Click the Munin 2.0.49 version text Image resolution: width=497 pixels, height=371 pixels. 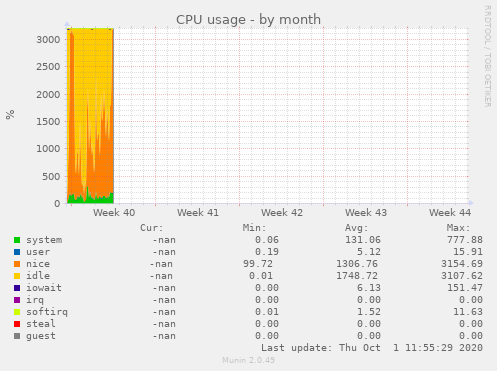[248, 360]
